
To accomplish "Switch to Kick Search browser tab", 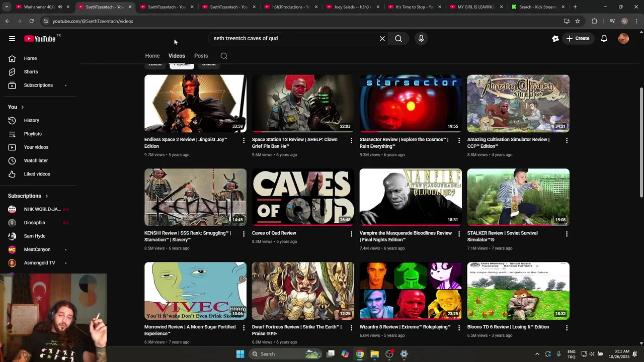I will [x=537, y=7].
